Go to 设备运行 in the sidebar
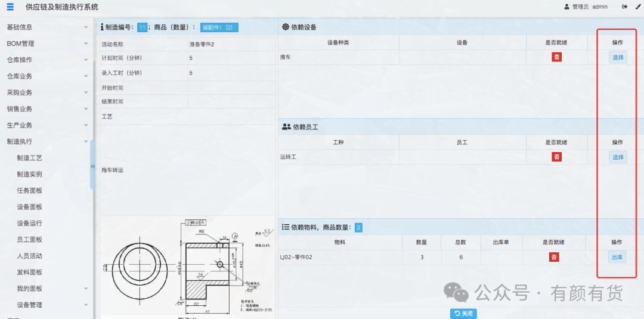 coord(30,223)
